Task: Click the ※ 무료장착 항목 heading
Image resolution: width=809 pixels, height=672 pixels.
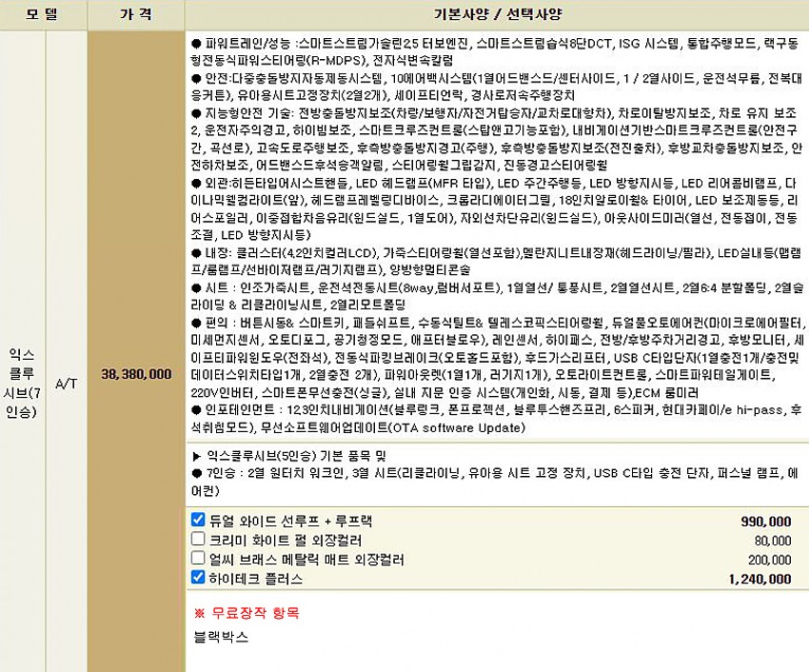Action: (247, 612)
